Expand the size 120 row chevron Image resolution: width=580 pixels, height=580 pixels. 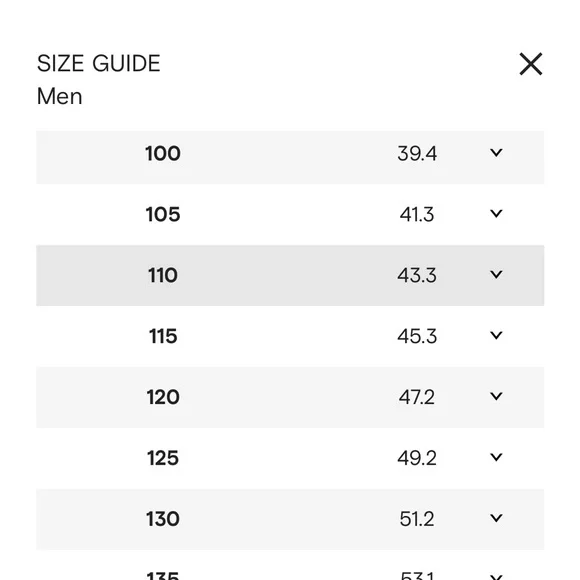(496, 396)
